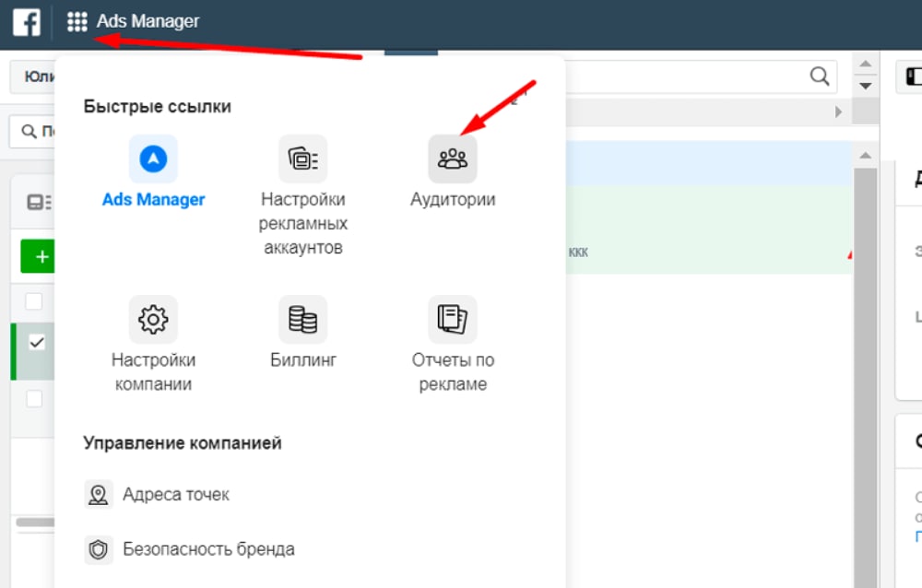The width and height of the screenshot is (922, 588).
Task: Uncheck the selected campaign row checkbox
Action: click(x=35, y=343)
